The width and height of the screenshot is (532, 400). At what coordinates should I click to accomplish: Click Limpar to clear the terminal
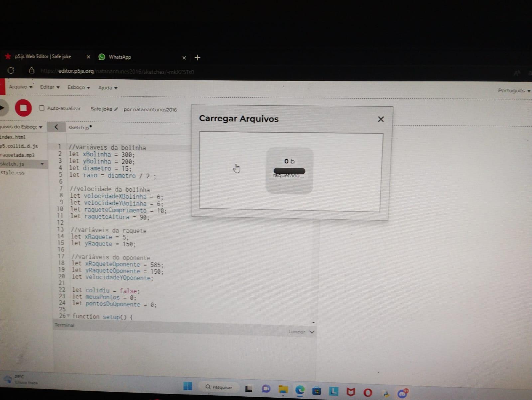pyautogui.click(x=297, y=332)
